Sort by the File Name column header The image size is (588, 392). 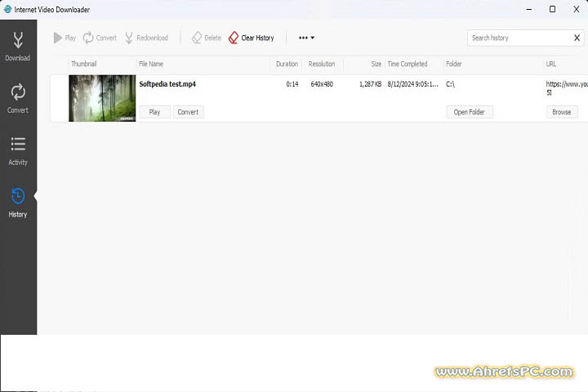click(x=151, y=64)
